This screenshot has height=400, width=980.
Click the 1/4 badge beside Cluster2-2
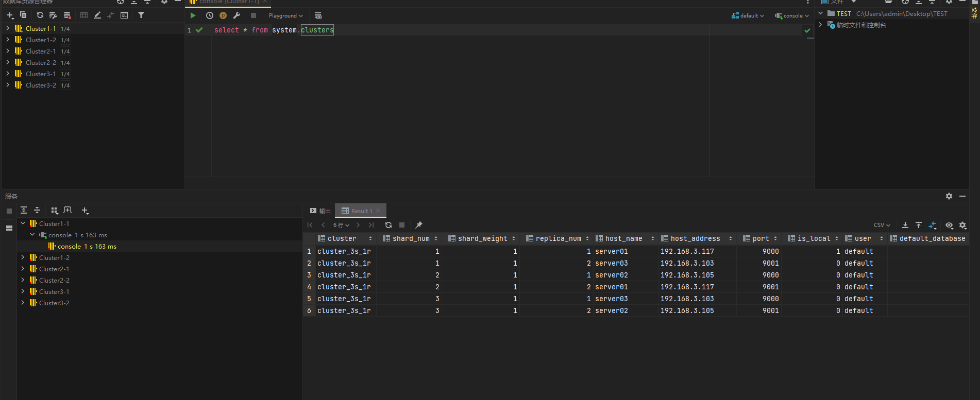point(65,63)
